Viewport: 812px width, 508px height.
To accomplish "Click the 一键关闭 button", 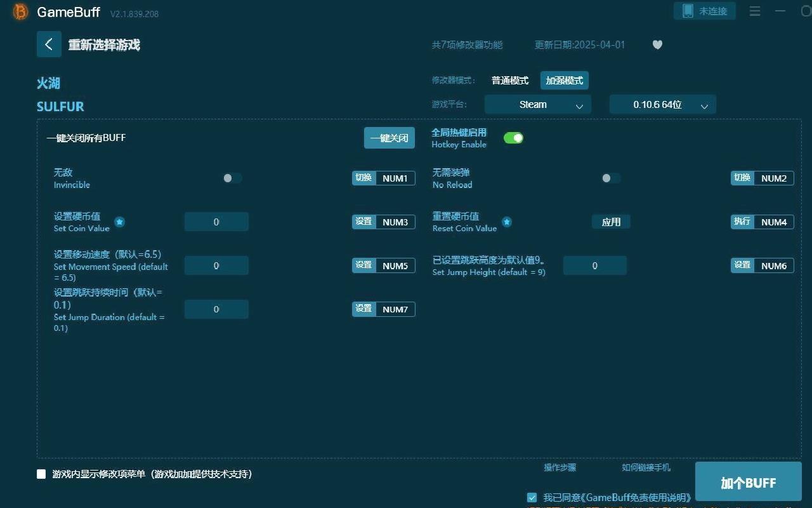I will pyautogui.click(x=390, y=138).
